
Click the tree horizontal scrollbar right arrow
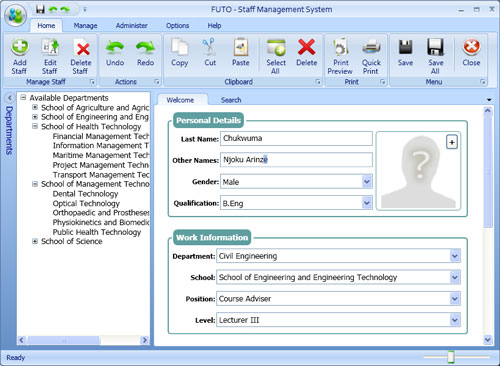click(145, 340)
